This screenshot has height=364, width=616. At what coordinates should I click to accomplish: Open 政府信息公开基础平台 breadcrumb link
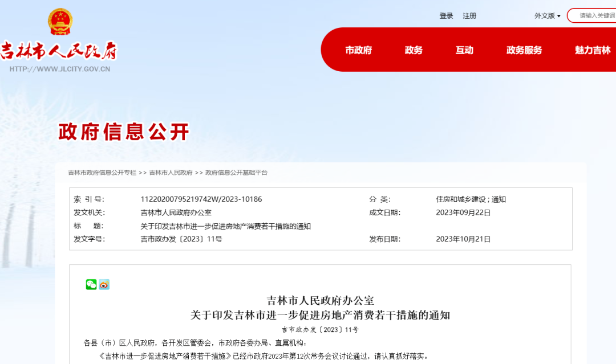tap(237, 173)
